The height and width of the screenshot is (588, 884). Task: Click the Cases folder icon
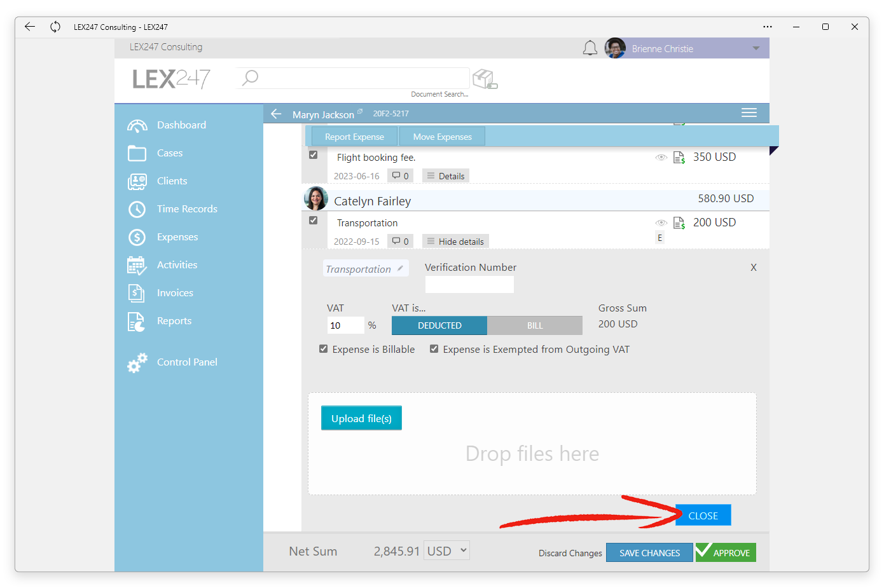137,153
